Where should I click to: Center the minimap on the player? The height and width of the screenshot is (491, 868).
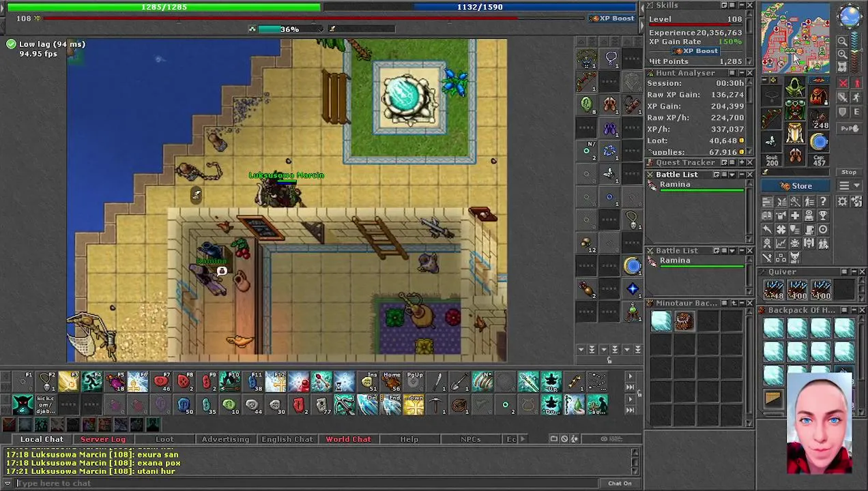[x=842, y=67]
